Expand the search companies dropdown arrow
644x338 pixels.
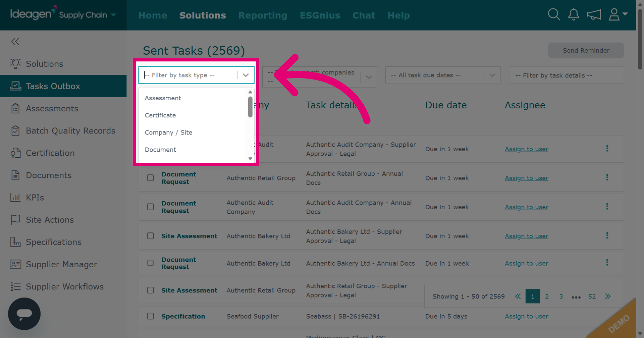coord(369,77)
